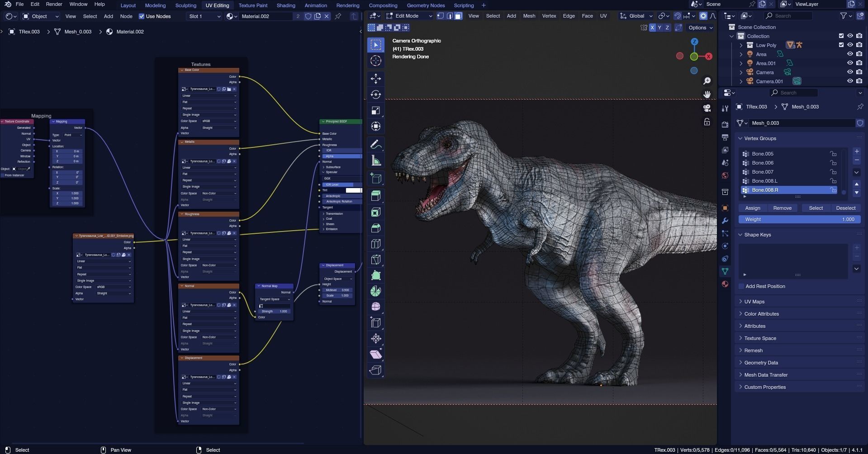868x454 pixels.
Task: Hide Camera.001 in viewport
Action: [x=850, y=81]
